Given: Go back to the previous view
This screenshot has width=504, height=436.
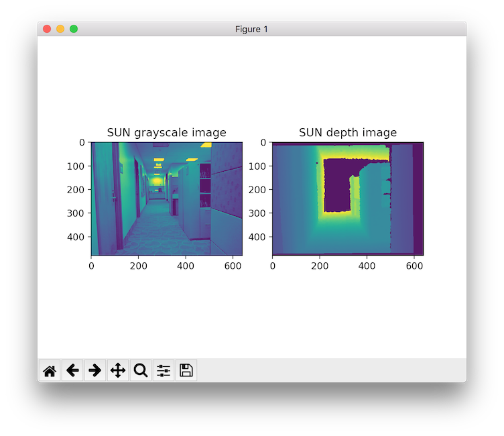Looking at the screenshot, I should pyautogui.click(x=72, y=370).
